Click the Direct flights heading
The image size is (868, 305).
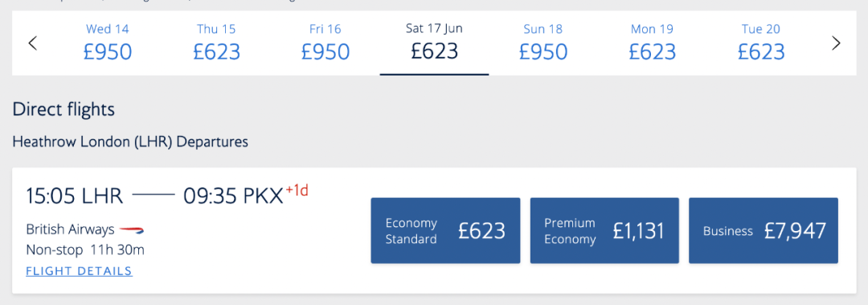pos(63,109)
